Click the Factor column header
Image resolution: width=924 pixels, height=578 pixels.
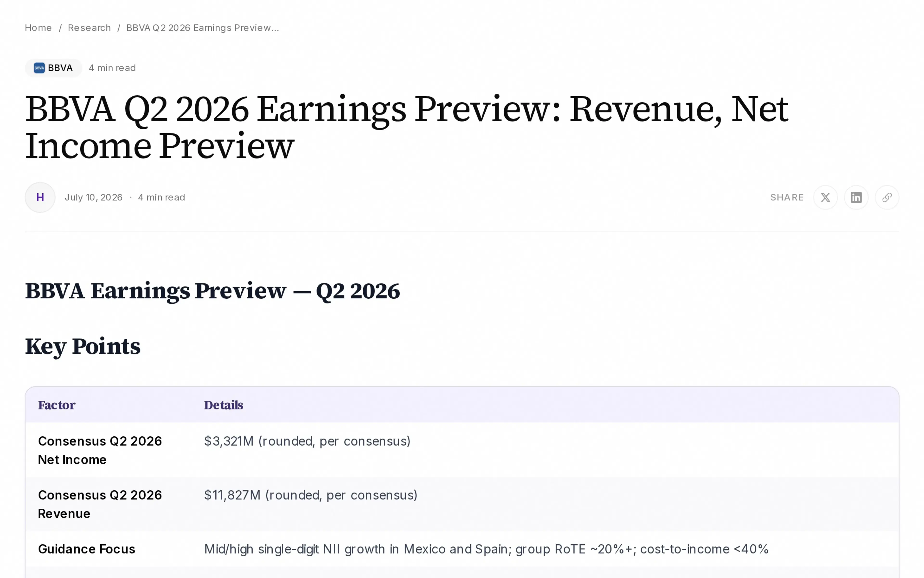click(x=57, y=405)
